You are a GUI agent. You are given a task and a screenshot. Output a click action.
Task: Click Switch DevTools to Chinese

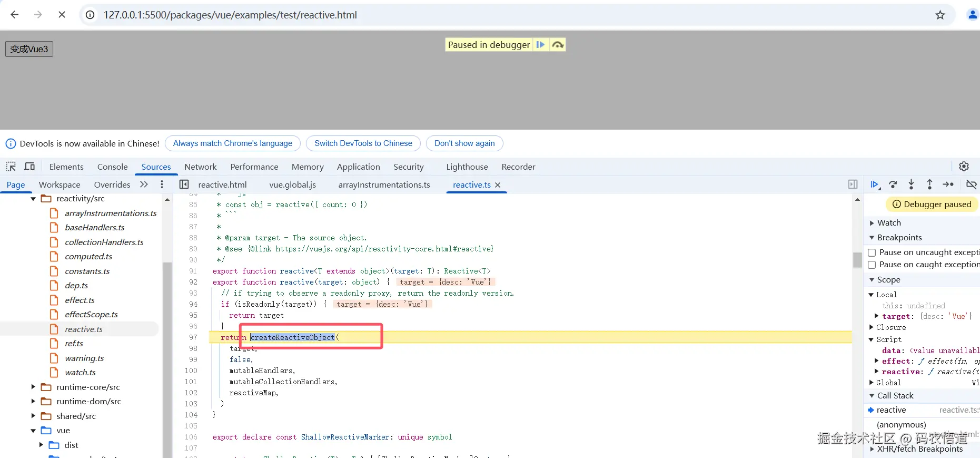click(363, 143)
